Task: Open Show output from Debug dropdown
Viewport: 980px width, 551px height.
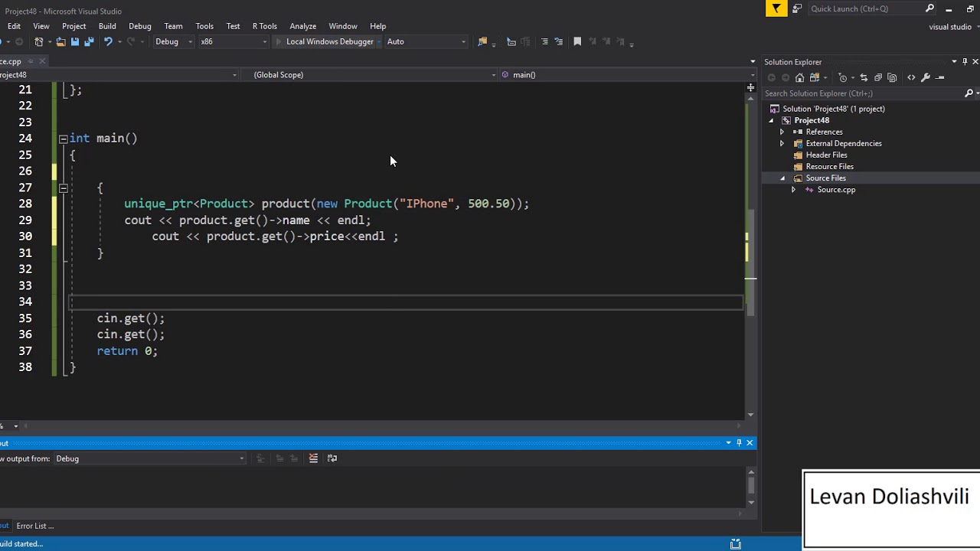Action: click(149, 458)
